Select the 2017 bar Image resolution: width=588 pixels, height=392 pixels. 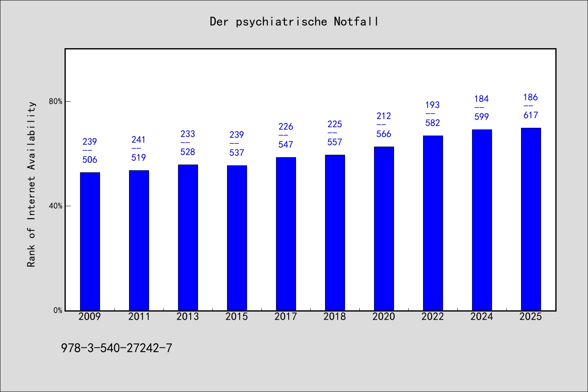pos(286,234)
